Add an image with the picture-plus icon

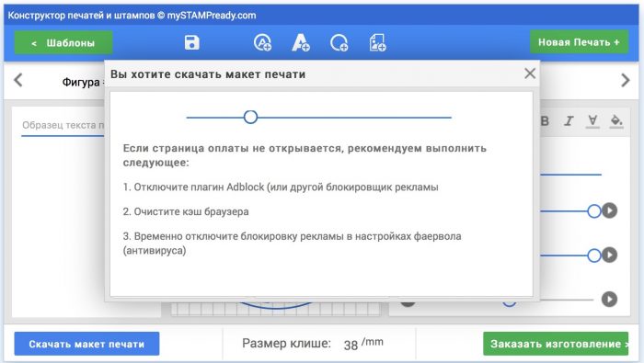(377, 42)
